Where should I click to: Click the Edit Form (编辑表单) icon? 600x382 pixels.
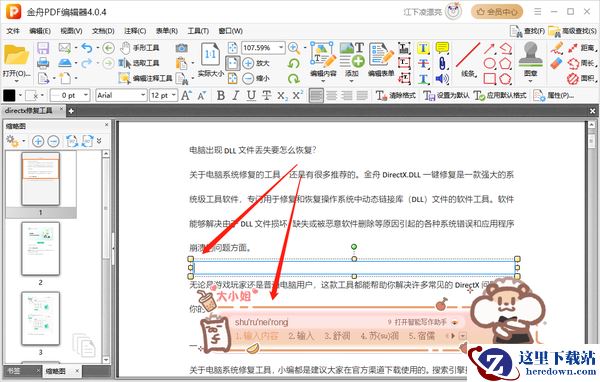(x=381, y=59)
